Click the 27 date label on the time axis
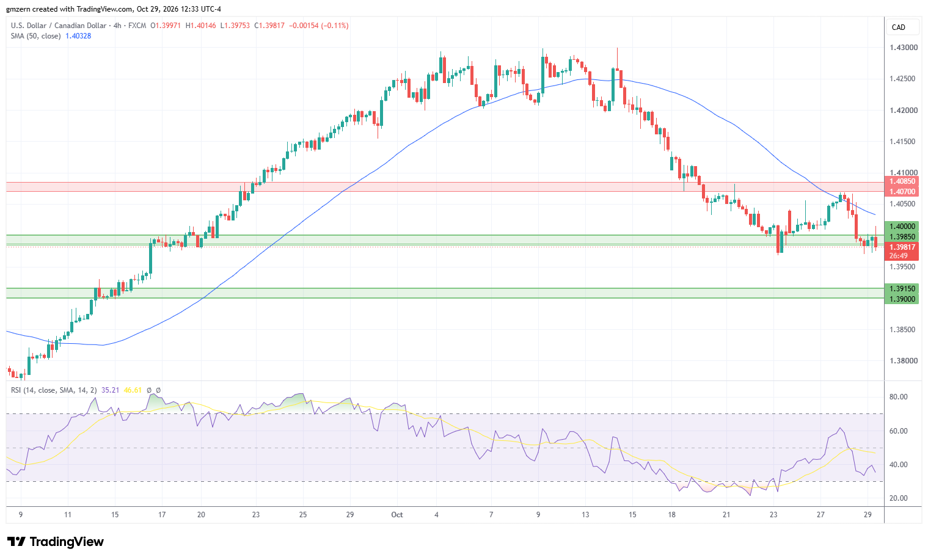 tap(820, 515)
